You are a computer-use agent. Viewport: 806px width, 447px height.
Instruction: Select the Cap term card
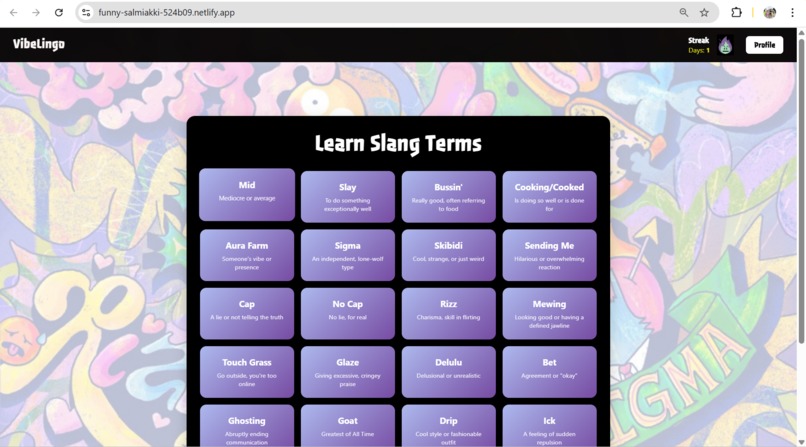click(247, 313)
